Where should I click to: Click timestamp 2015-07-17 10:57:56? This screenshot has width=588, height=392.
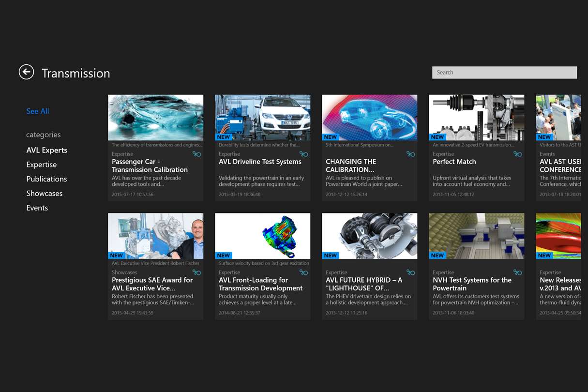point(133,195)
